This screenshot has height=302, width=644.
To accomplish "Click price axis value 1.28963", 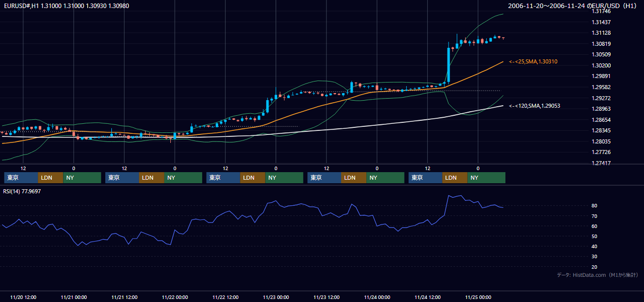I will tap(602, 109).
